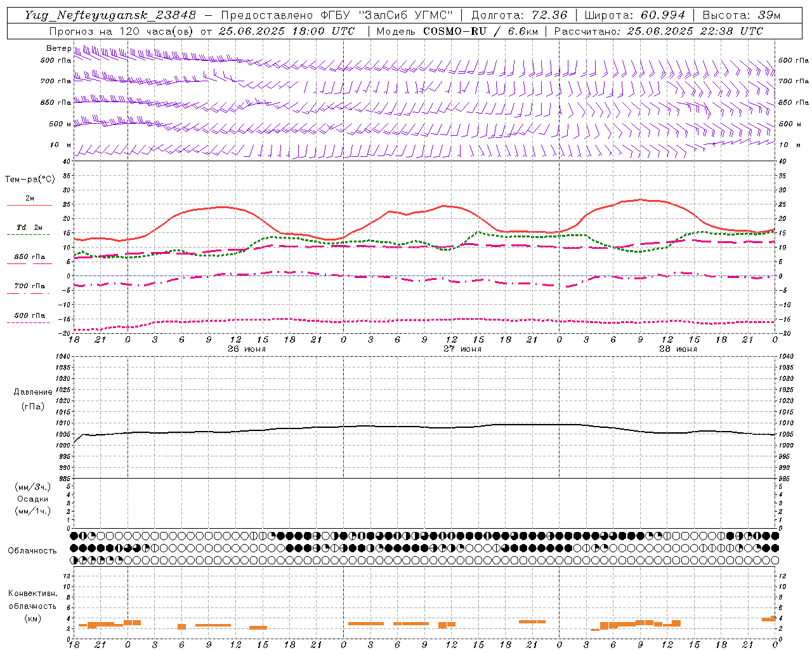Click the date label 28 июня

pyautogui.click(x=678, y=348)
